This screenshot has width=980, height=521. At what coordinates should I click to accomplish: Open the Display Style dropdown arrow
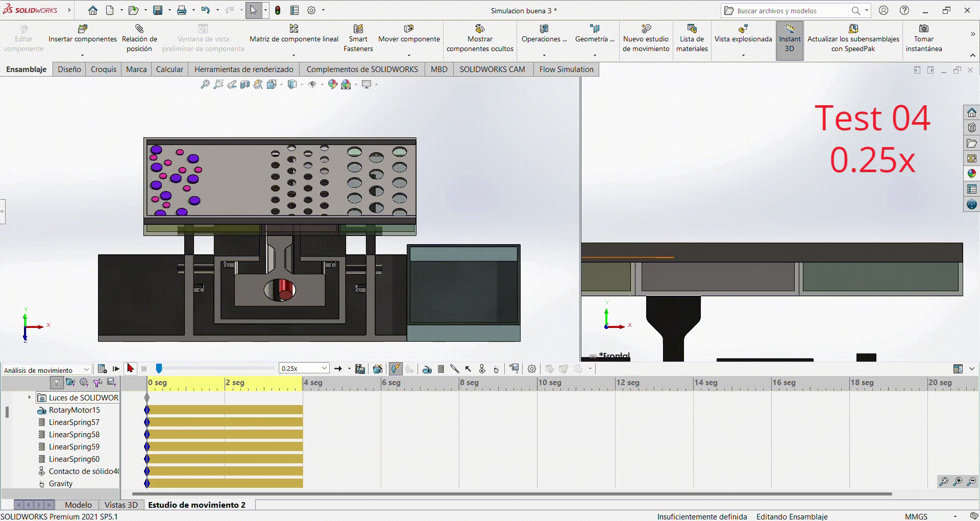click(x=302, y=84)
